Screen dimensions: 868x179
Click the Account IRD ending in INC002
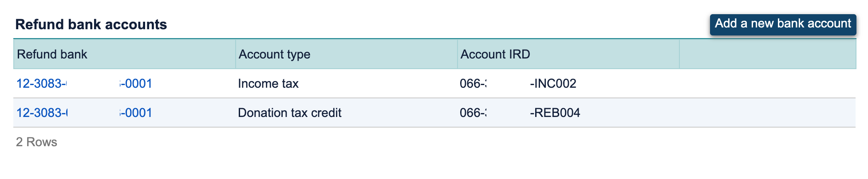[x=518, y=83]
